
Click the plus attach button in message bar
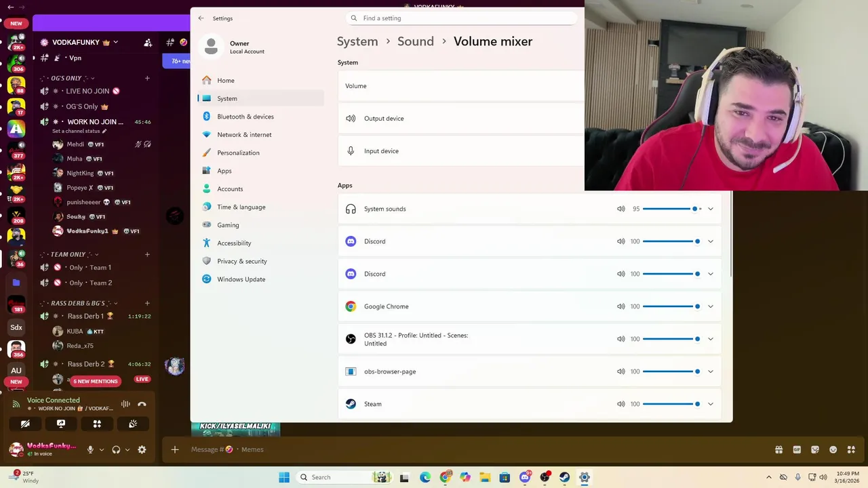[175, 449]
